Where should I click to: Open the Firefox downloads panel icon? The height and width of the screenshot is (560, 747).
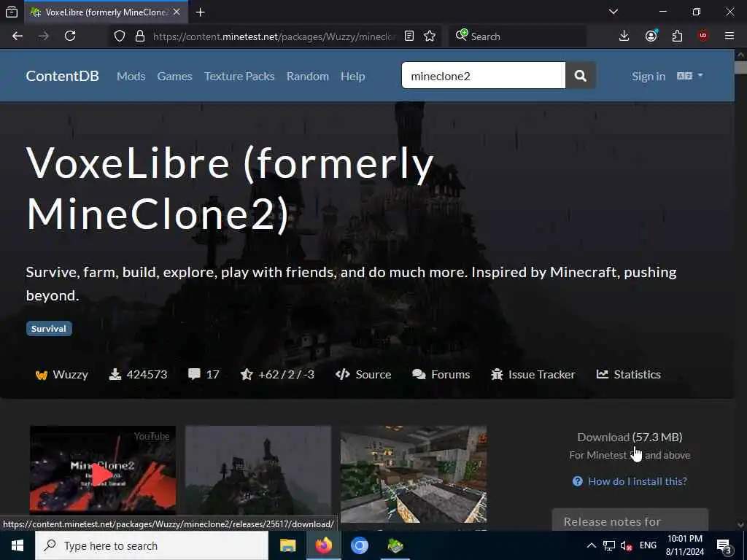[x=624, y=36]
